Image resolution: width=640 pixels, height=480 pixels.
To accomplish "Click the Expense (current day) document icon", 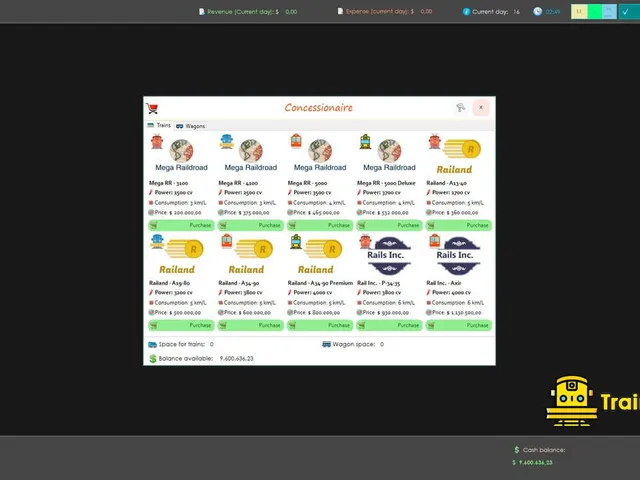I will point(340,11).
